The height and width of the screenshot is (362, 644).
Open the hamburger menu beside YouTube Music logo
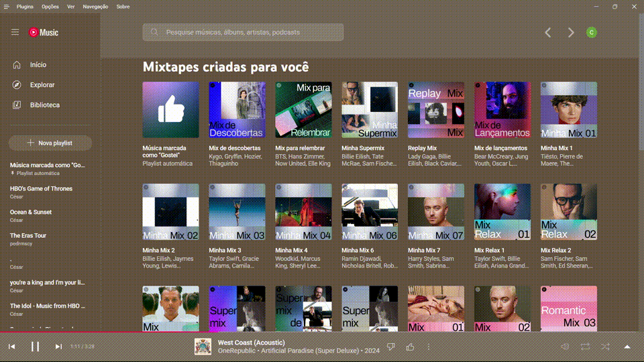[x=15, y=32]
